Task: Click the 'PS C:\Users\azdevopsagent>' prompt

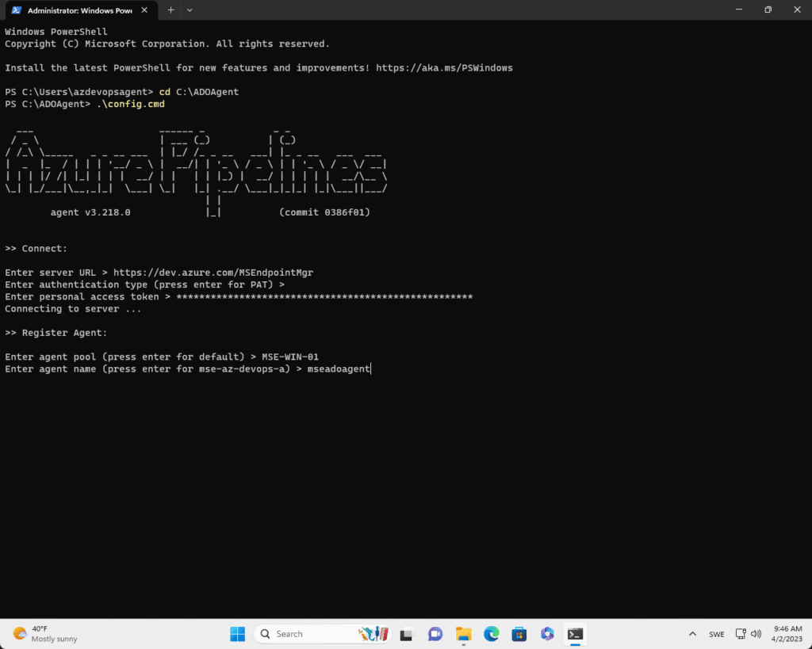Action: [79, 92]
